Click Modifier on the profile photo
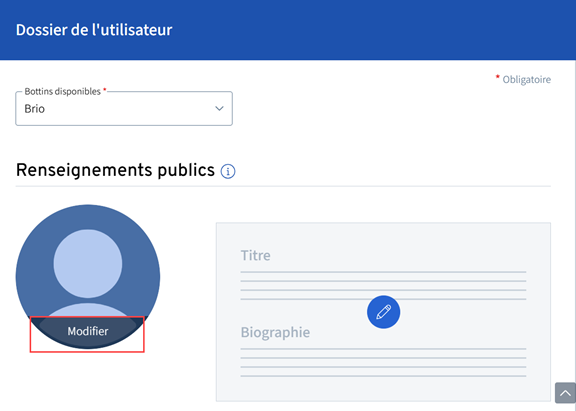 (x=88, y=331)
